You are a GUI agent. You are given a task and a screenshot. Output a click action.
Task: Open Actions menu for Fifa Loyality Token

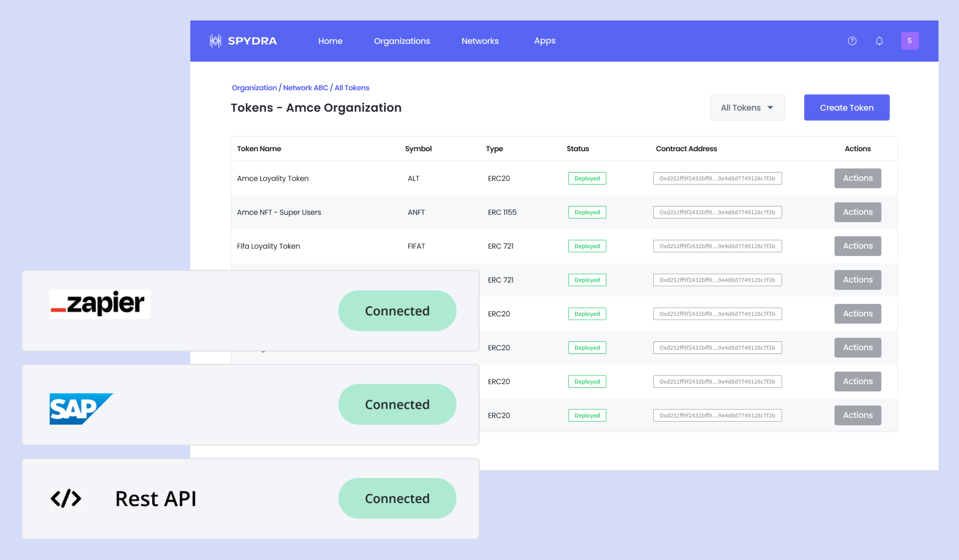[x=858, y=246]
